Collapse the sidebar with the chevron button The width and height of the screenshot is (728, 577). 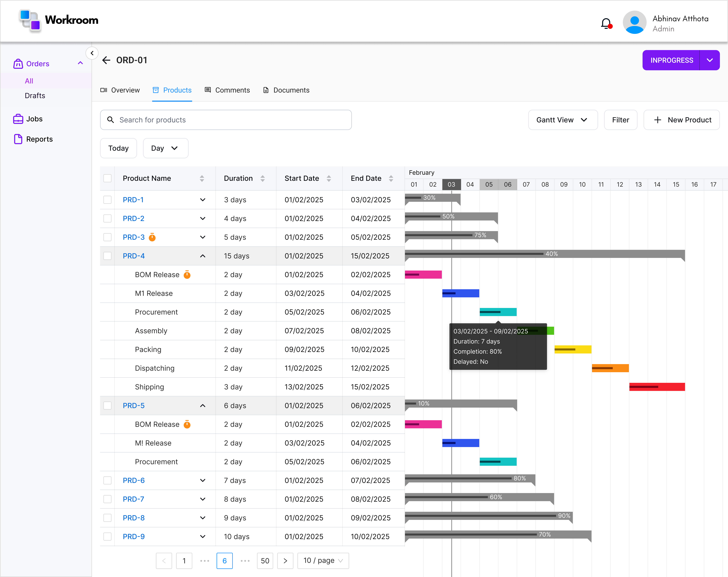(92, 53)
